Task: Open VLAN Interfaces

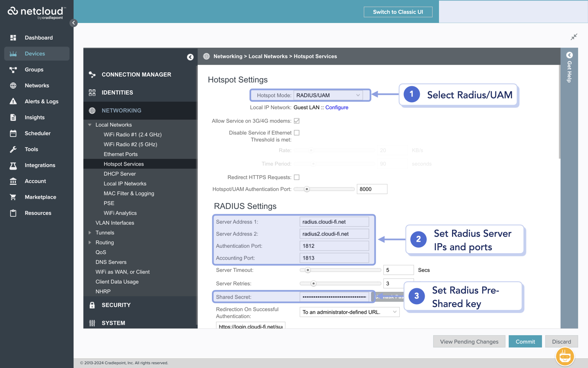Action: (x=115, y=223)
